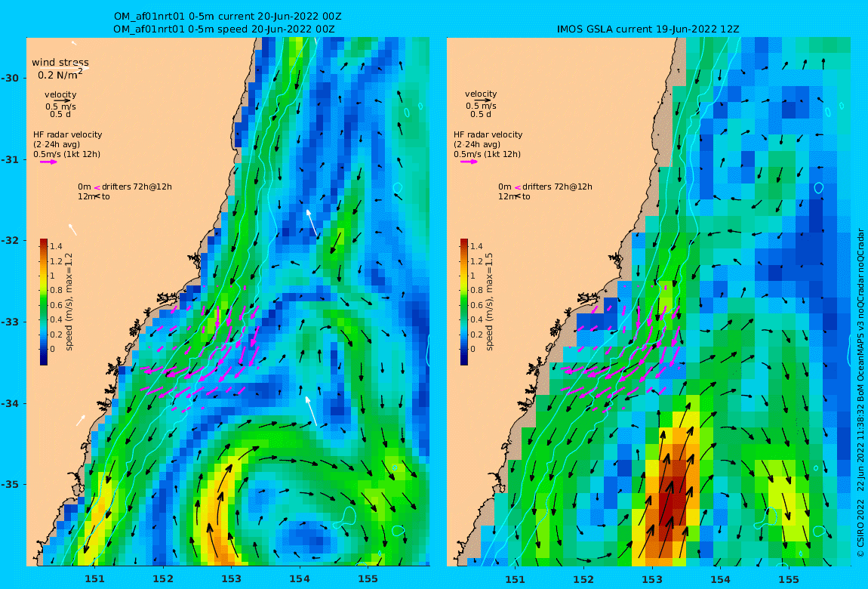Click the left map speed color bar

click(43, 302)
